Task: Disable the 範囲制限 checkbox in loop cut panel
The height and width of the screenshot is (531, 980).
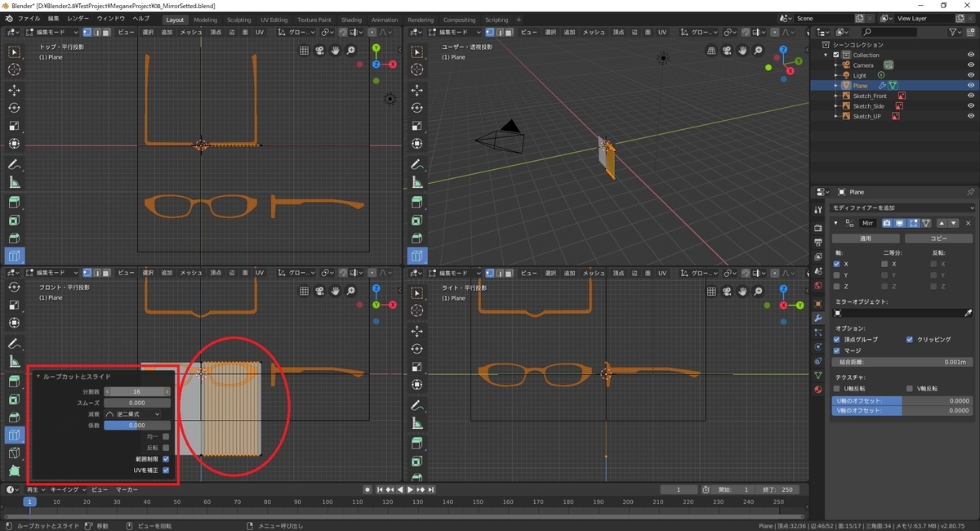Action: 166,459
